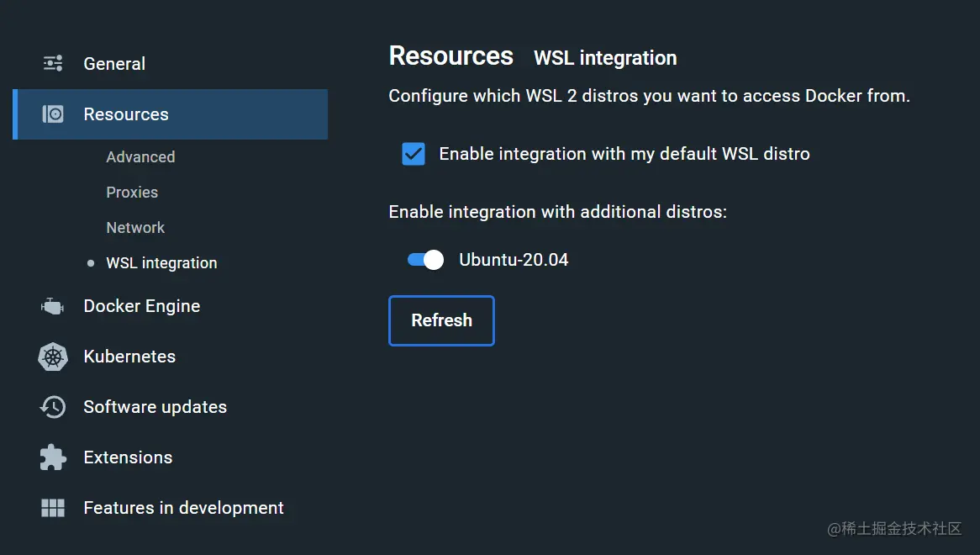This screenshot has width=980, height=555.
Task: Click the Enable integration with default distro text
Action: [624, 154]
